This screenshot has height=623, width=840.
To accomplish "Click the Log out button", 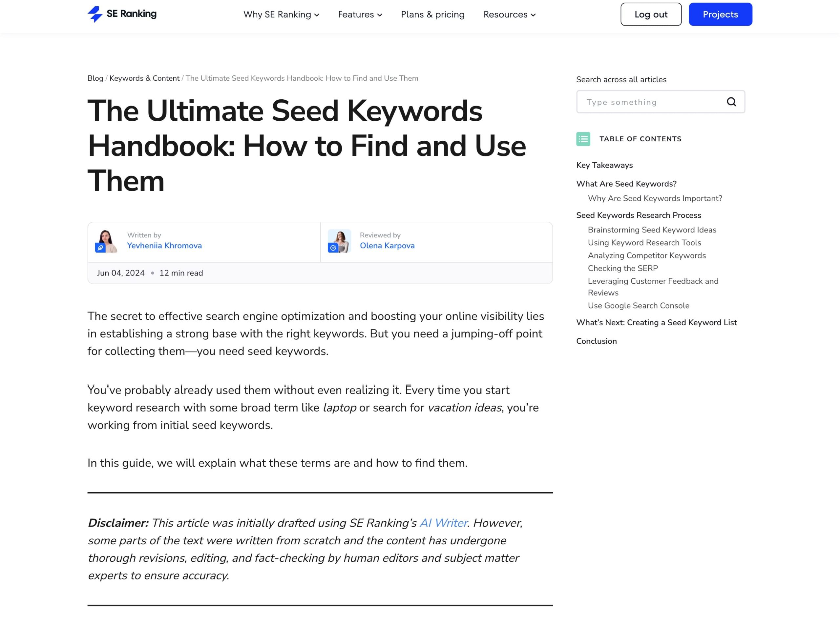I will [x=651, y=14].
